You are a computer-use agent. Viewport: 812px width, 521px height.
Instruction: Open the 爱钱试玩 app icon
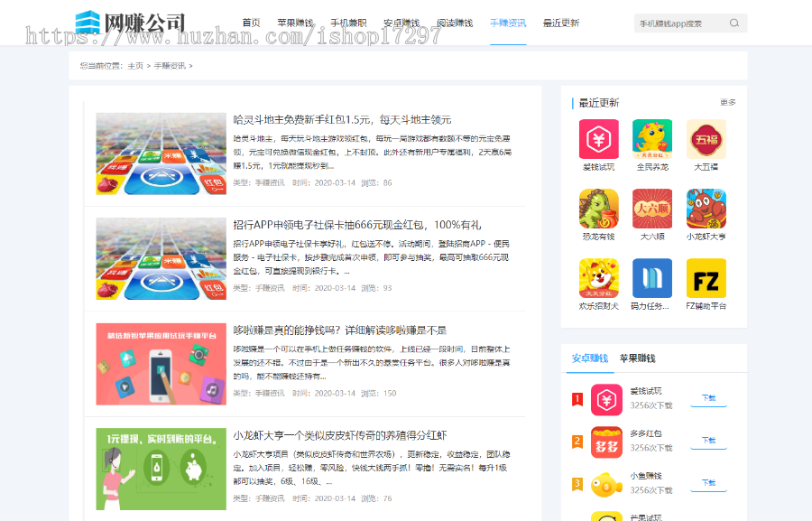600,140
